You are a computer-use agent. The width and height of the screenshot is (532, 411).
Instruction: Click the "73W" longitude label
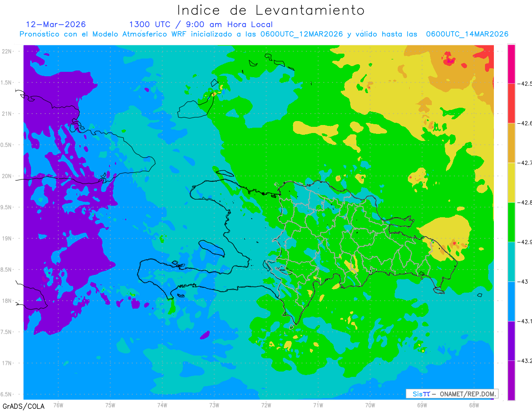tap(214, 405)
